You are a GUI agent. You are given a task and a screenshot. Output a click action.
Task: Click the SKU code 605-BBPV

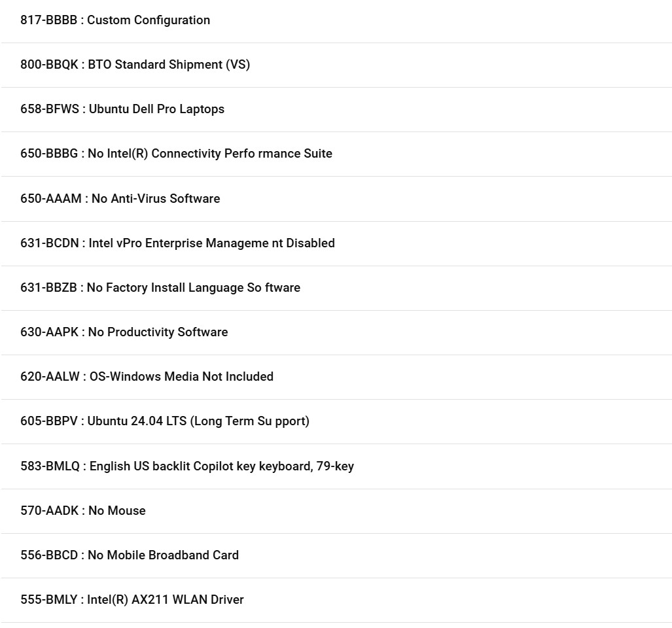click(49, 421)
